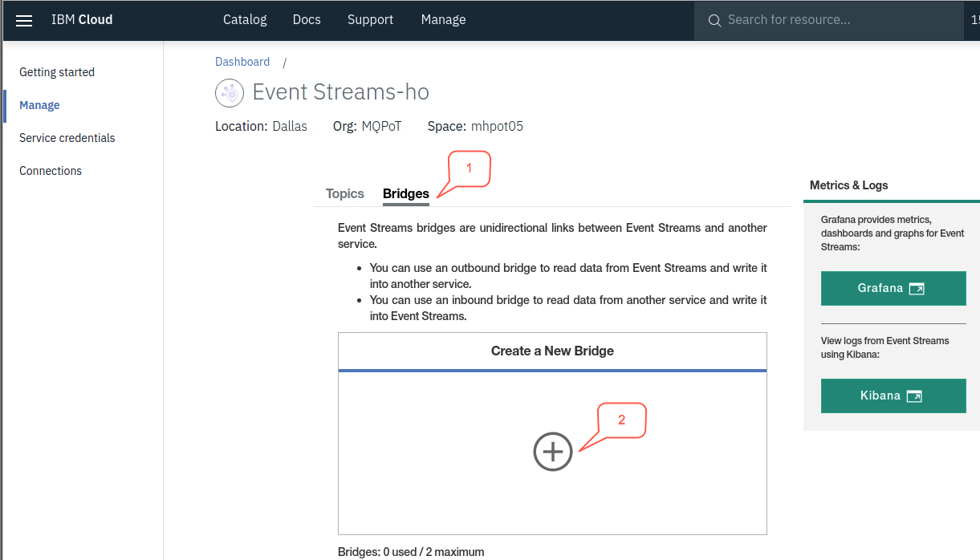Switch to the Topics tab
The height and width of the screenshot is (560, 980).
tap(345, 193)
